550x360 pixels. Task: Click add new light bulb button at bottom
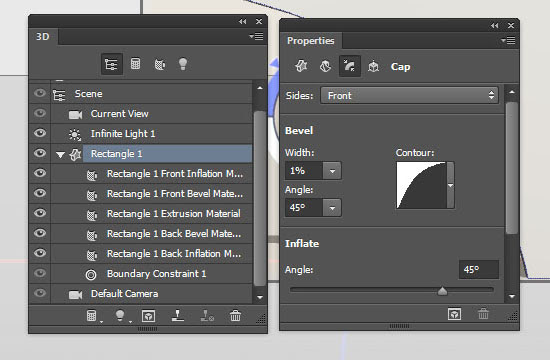[120, 315]
